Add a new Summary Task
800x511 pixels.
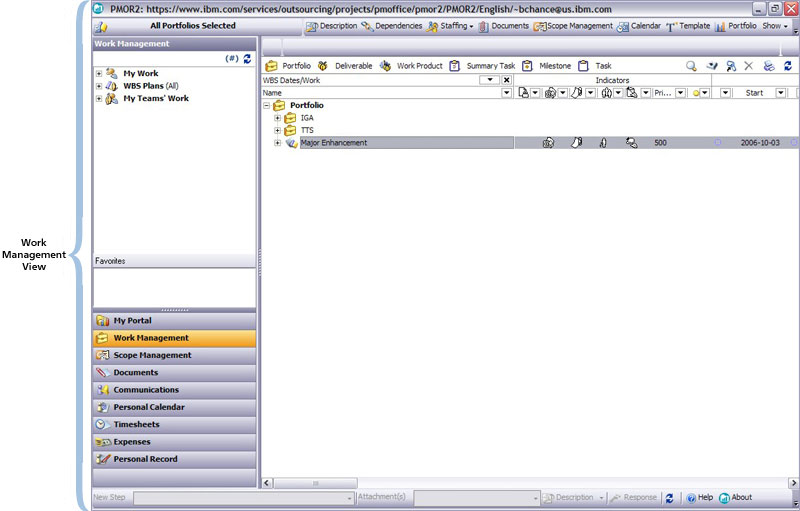tap(483, 66)
